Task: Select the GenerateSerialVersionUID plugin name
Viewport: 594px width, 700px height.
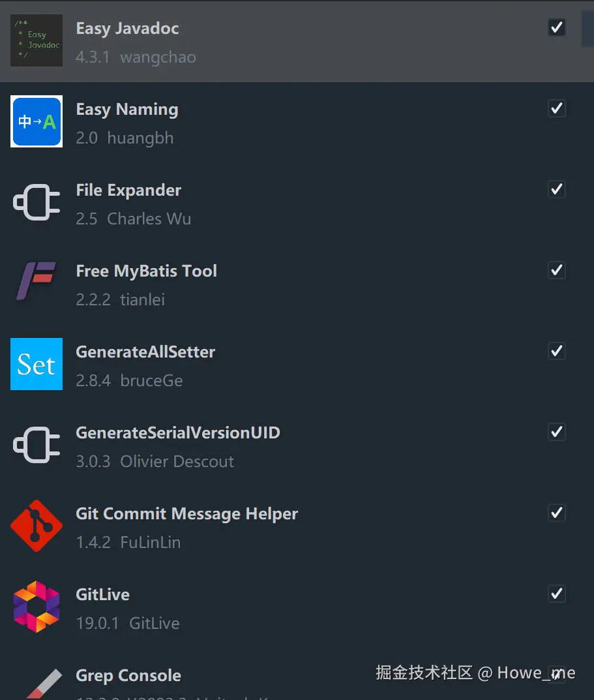Action: (177, 433)
